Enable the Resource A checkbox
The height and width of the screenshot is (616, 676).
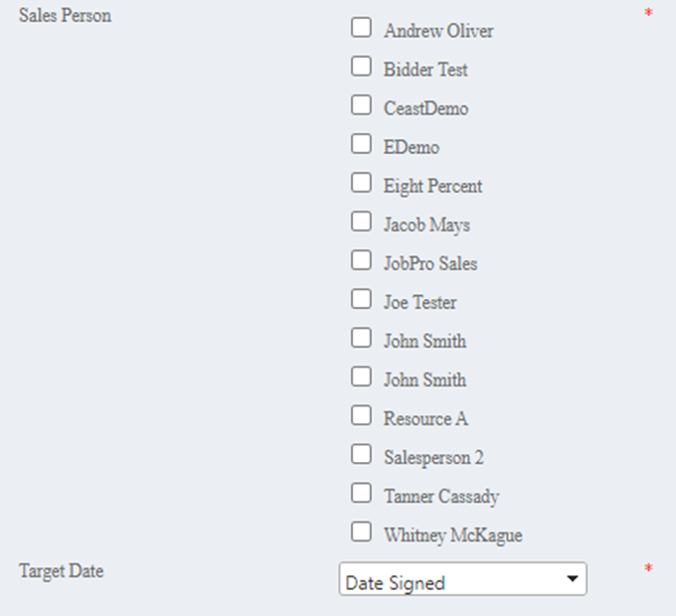361,415
